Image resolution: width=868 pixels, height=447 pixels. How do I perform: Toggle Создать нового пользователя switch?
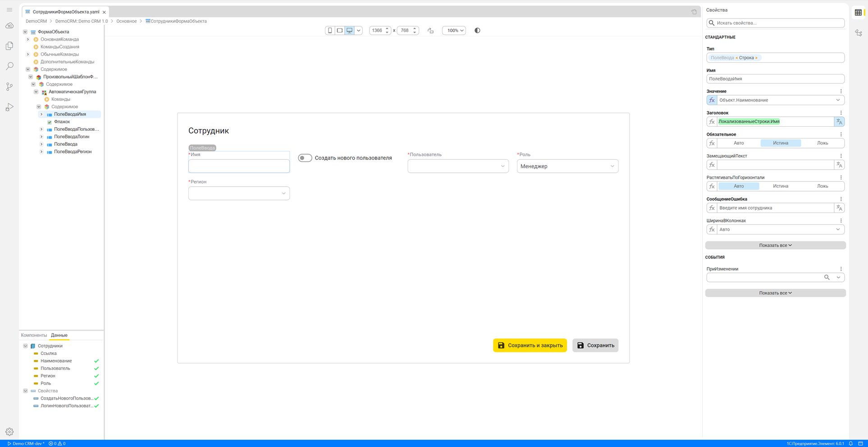pyautogui.click(x=305, y=158)
